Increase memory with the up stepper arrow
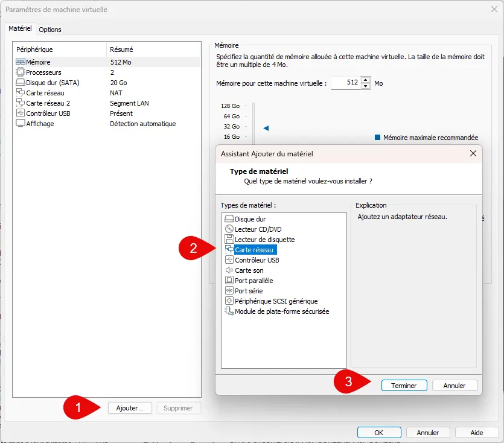This screenshot has height=443, width=504. point(365,80)
